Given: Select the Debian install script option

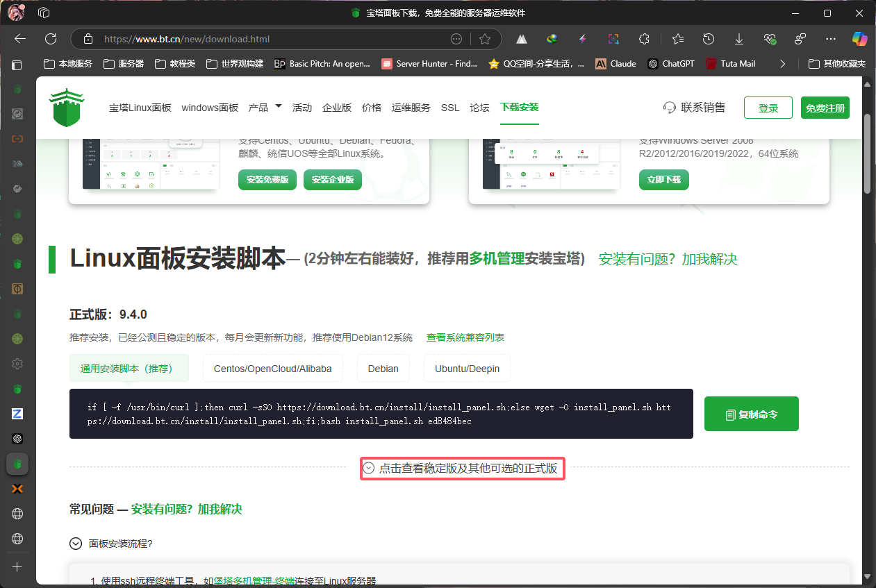Looking at the screenshot, I should click(383, 368).
